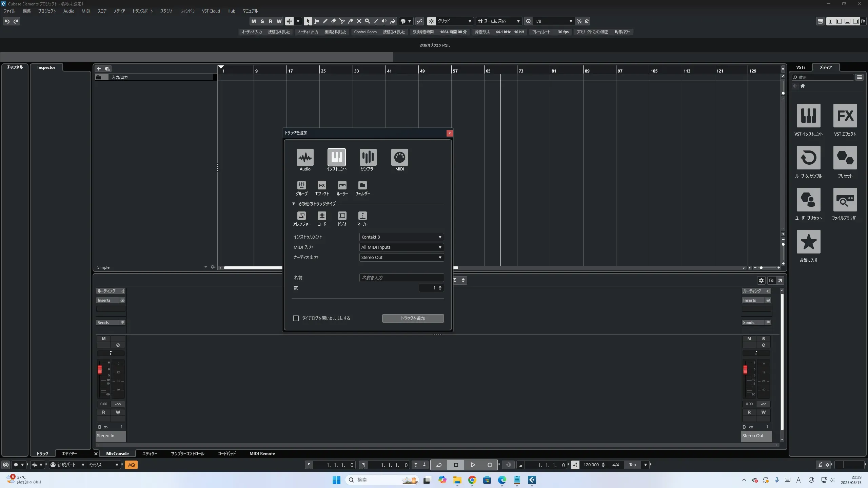This screenshot has width=868, height=488.
Task: Select the Scissors split tool in toolbar
Action: tap(342, 21)
